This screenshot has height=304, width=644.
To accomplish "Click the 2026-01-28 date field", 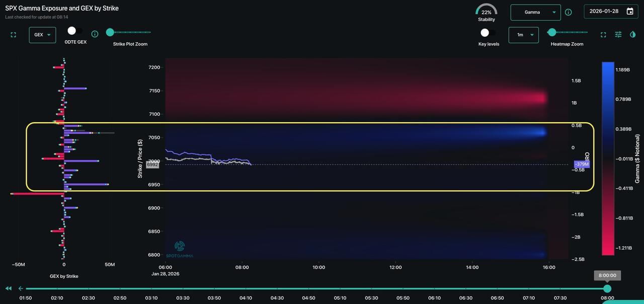I will tap(604, 12).
